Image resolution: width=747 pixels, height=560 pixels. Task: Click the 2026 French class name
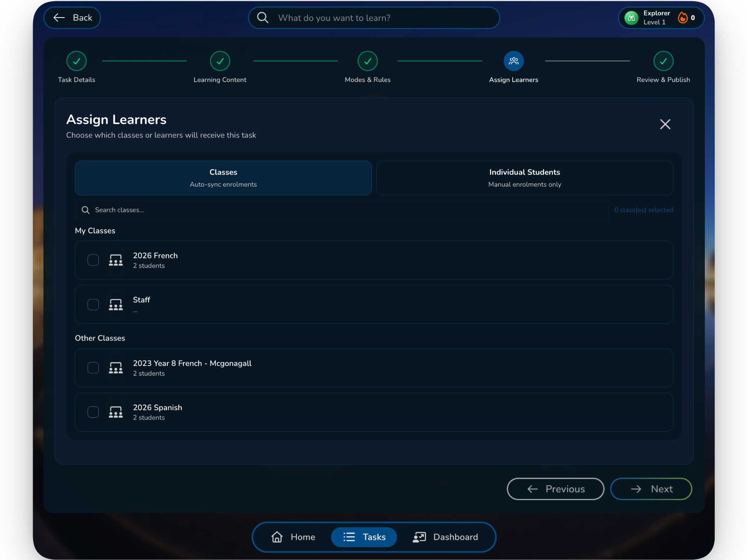(x=155, y=255)
